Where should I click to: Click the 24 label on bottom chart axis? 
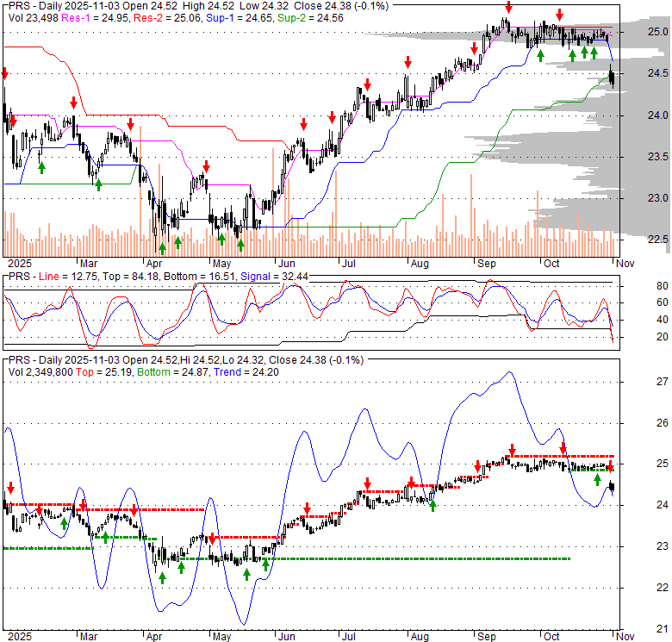pyautogui.click(x=663, y=505)
